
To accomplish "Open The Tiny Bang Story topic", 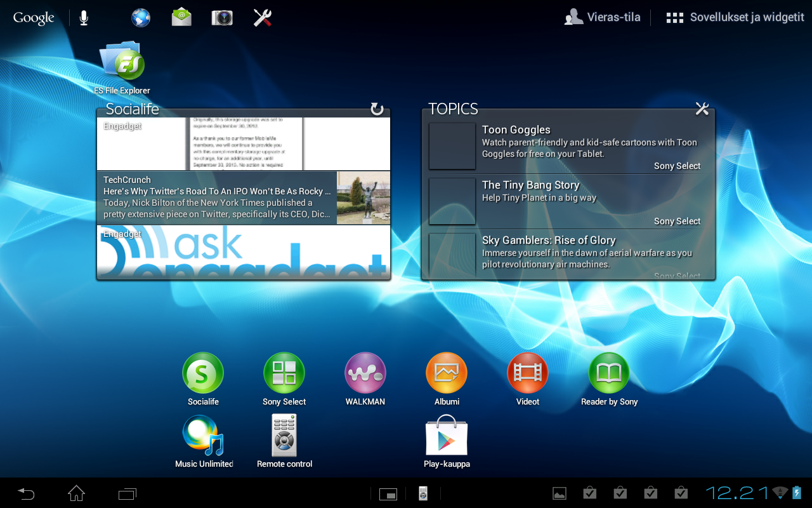I will 569,202.
